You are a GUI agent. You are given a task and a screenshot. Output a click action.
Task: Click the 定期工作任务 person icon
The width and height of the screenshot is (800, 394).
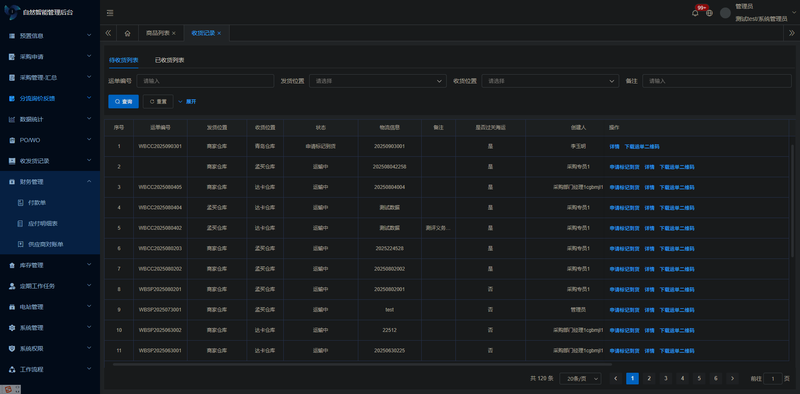[12, 286]
